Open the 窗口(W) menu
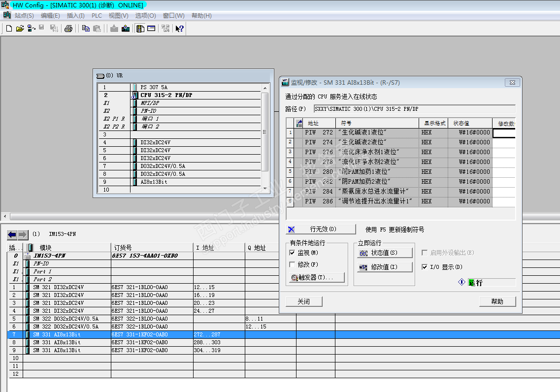560x392 pixels. tap(174, 16)
